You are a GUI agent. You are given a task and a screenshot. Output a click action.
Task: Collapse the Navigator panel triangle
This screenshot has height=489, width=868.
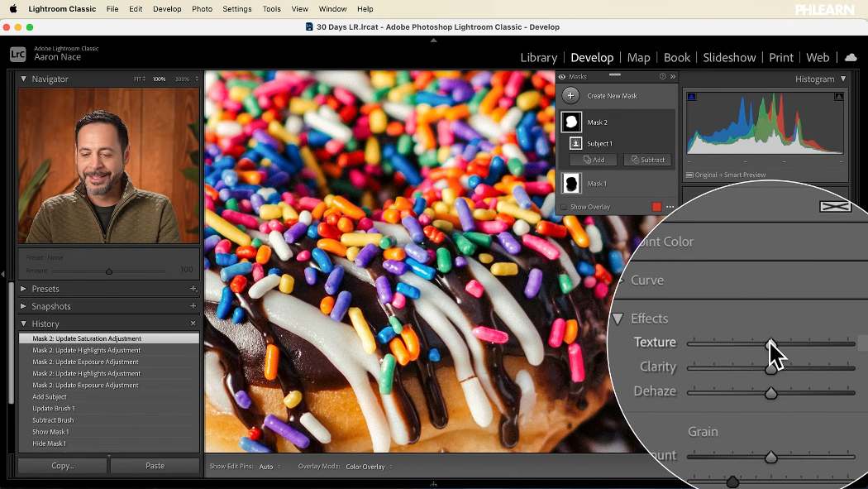pyautogui.click(x=23, y=79)
